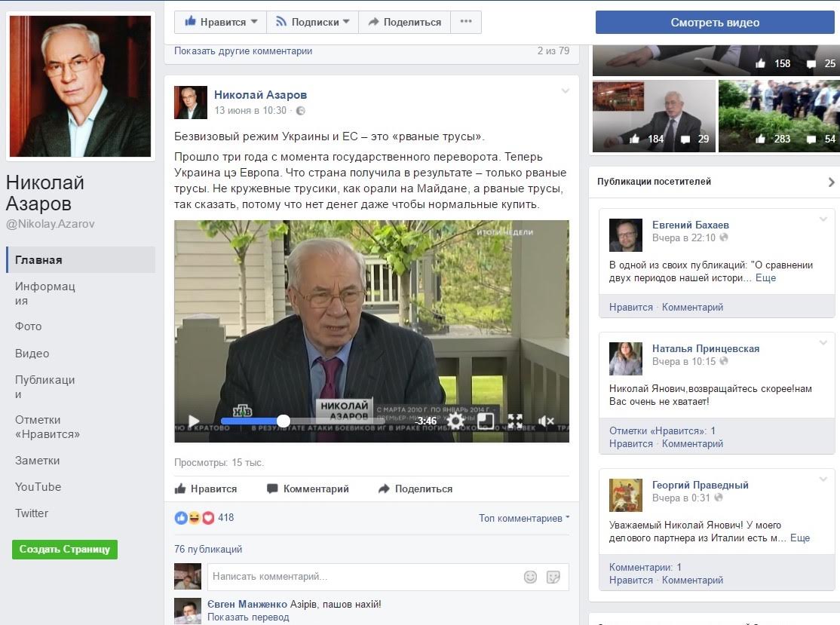The height and width of the screenshot is (625, 840).
Task: Open emoji picker in comment box
Action: coord(530,577)
